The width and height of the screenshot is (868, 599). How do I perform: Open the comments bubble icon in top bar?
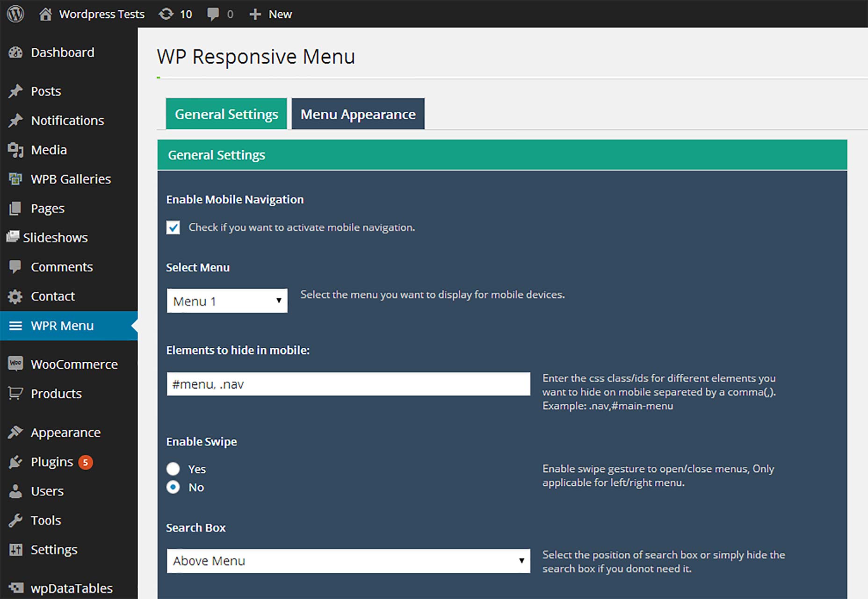[x=213, y=14]
